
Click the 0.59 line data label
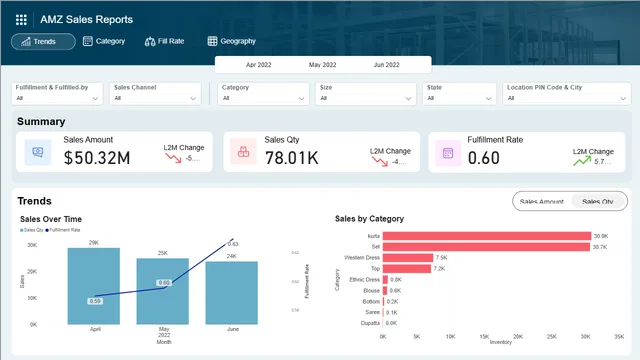tap(95, 301)
